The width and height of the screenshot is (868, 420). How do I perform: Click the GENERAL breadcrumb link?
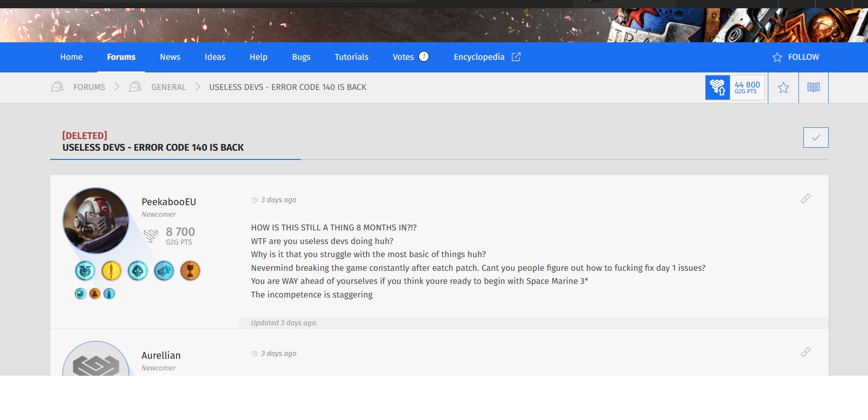pyautogui.click(x=168, y=87)
